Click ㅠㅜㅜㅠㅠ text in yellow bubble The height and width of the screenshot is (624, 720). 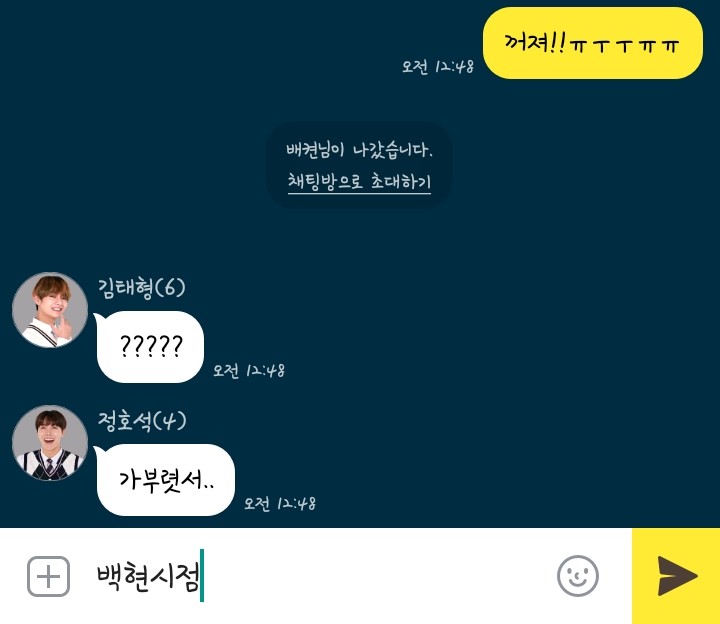coord(624,45)
